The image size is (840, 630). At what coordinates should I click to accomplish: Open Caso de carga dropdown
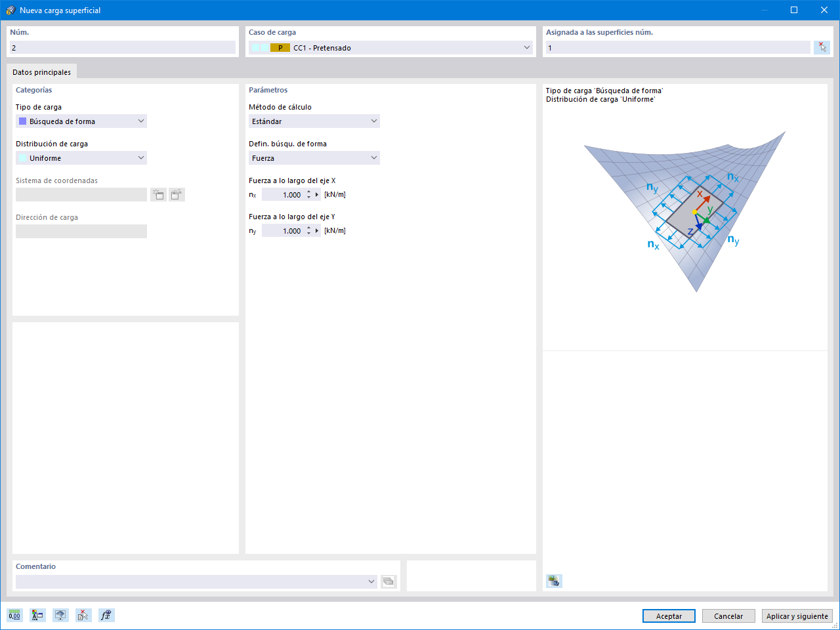tap(390, 47)
